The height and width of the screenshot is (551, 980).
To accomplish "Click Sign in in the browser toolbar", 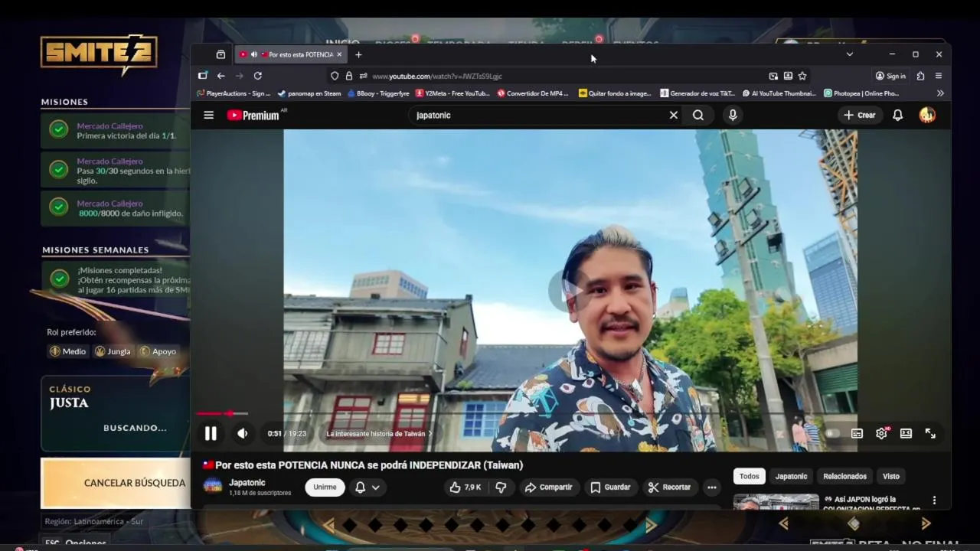I will coord(890,76).
